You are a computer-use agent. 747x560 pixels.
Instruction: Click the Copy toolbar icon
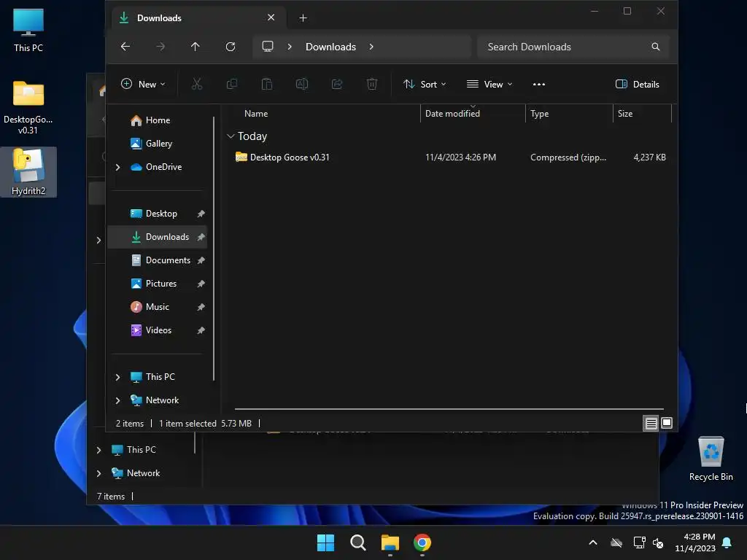coord(232,85)
